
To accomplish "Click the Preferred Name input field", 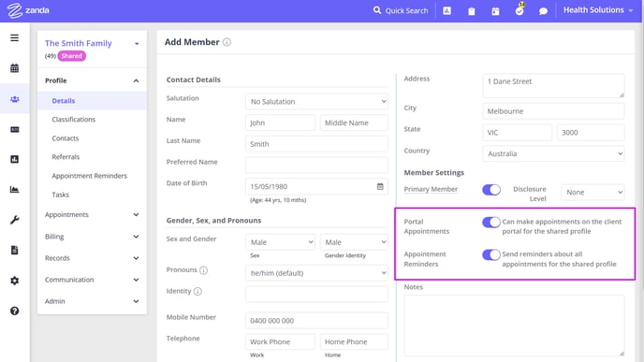I will coord(316,165).
